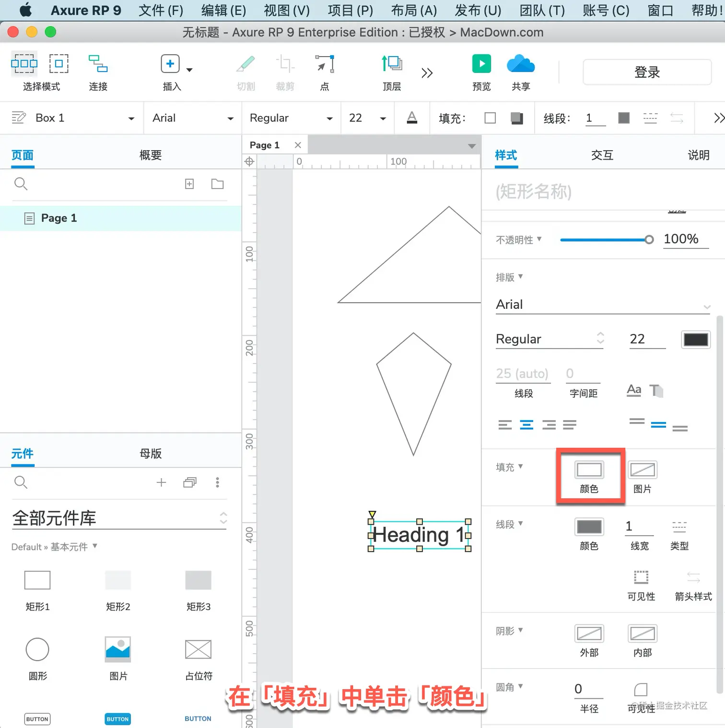Open the Arial font dropdown in toolbar
This screenshot has height=728, width=725.
pyautogui.click(x=230, y=118)
